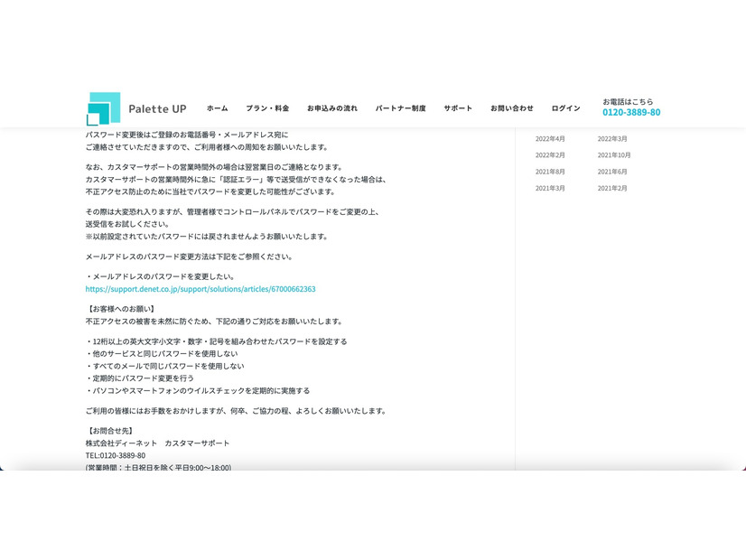Click the お電話はこちら label
This screenshot has width=746, height=560.
click(x=628, y=101)
